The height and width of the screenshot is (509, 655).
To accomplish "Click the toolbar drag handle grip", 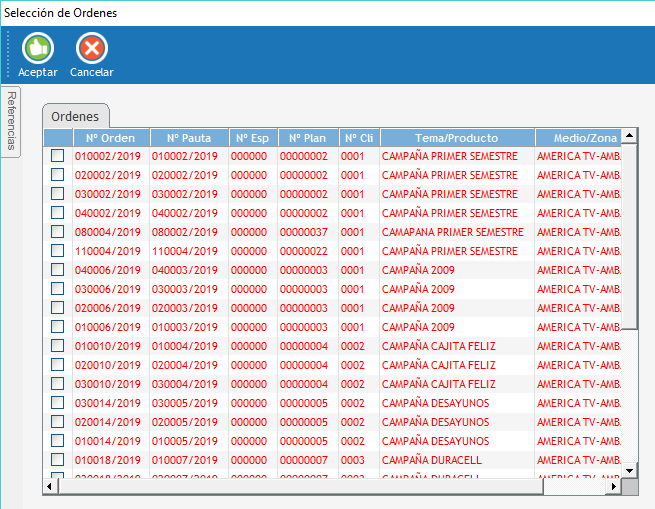I will tap(8, 55).
